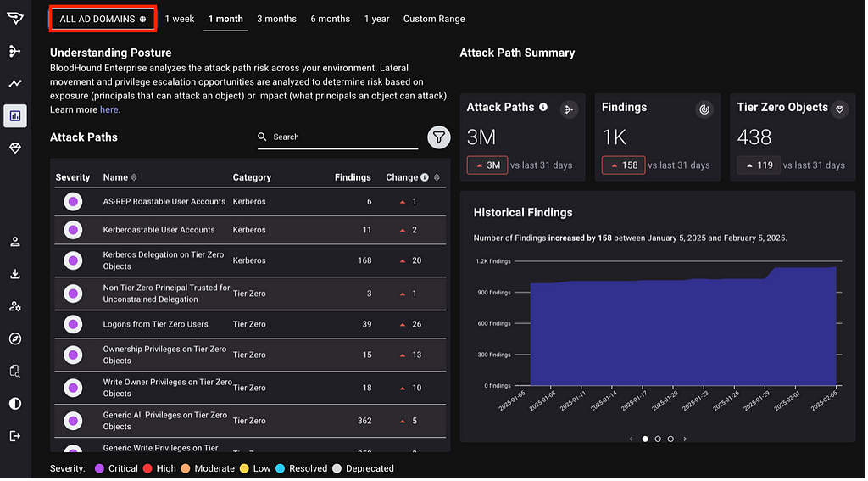Select the highlighted posture dashboard sidebar icon
This screenshot has height=481, width=868.
point(15,116)
